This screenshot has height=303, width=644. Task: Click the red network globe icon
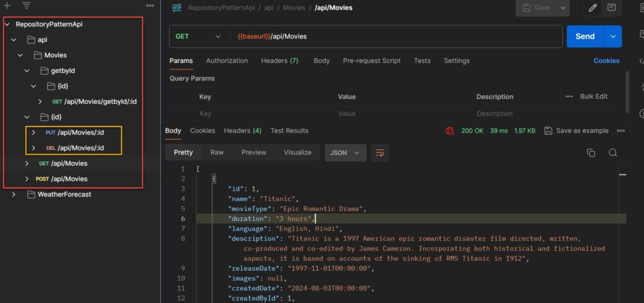pyautogui.click(x=450, y=131)
